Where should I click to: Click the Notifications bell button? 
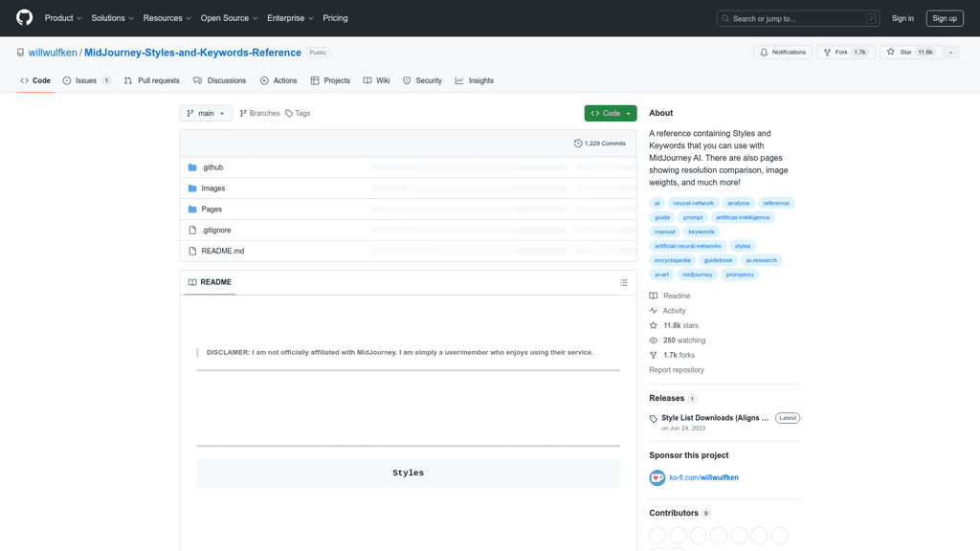click(783, 53)
